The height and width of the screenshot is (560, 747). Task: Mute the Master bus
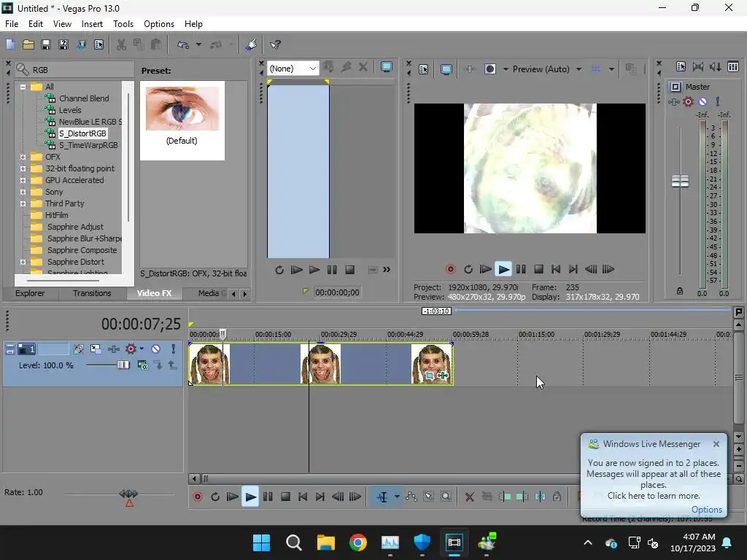tap(703, 102)
